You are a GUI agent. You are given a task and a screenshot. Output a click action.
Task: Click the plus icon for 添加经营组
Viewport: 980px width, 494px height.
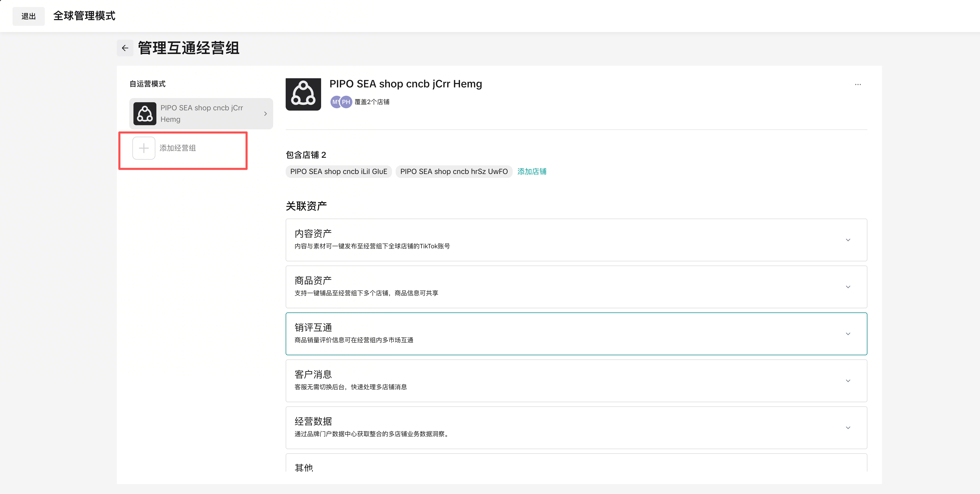(x=143, y=148)
